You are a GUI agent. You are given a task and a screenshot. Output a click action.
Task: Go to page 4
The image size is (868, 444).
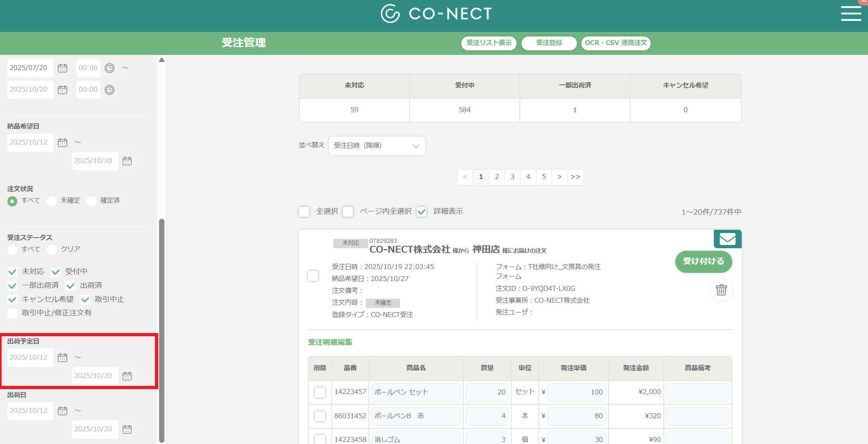(x=528, y=177)
